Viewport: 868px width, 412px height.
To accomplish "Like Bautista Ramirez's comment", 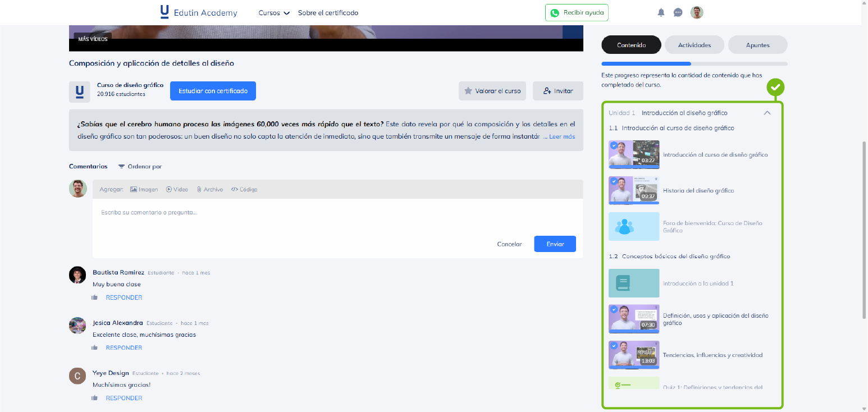I will (95, 297).
